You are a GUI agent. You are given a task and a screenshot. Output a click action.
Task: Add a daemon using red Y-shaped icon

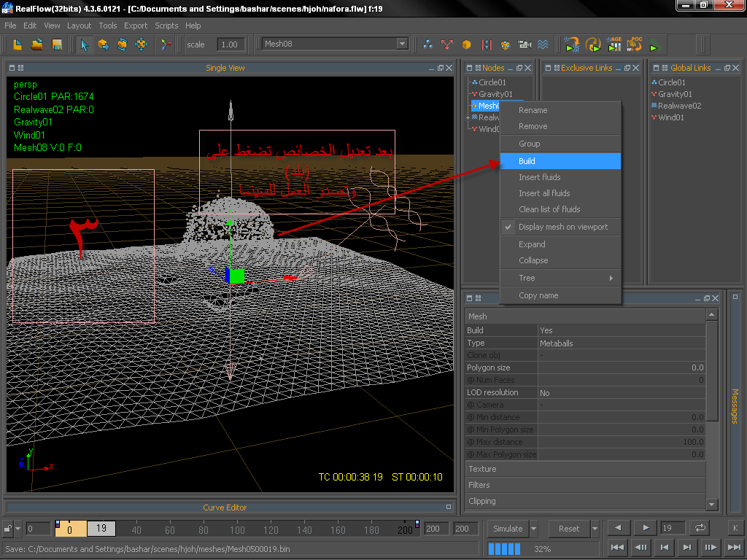(447, 44)
